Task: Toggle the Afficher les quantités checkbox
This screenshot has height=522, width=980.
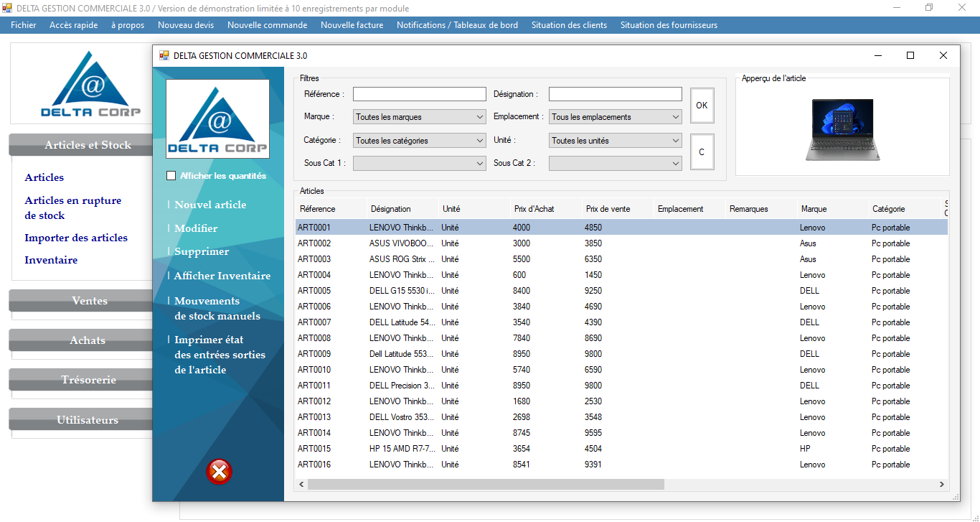Action: [x=171, y=175]
